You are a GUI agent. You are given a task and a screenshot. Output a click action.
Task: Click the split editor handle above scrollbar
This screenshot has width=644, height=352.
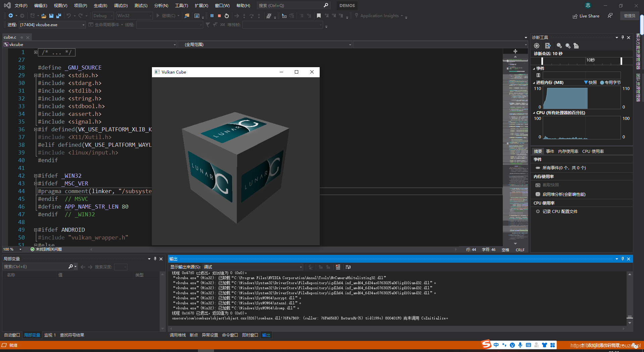515,51
